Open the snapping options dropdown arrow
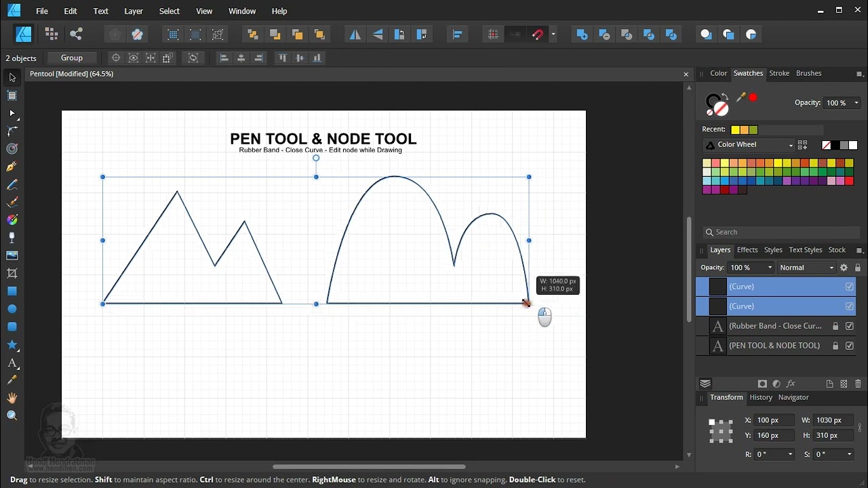The height and width of the screenshot is (488, 868). [x=553, y=35]
